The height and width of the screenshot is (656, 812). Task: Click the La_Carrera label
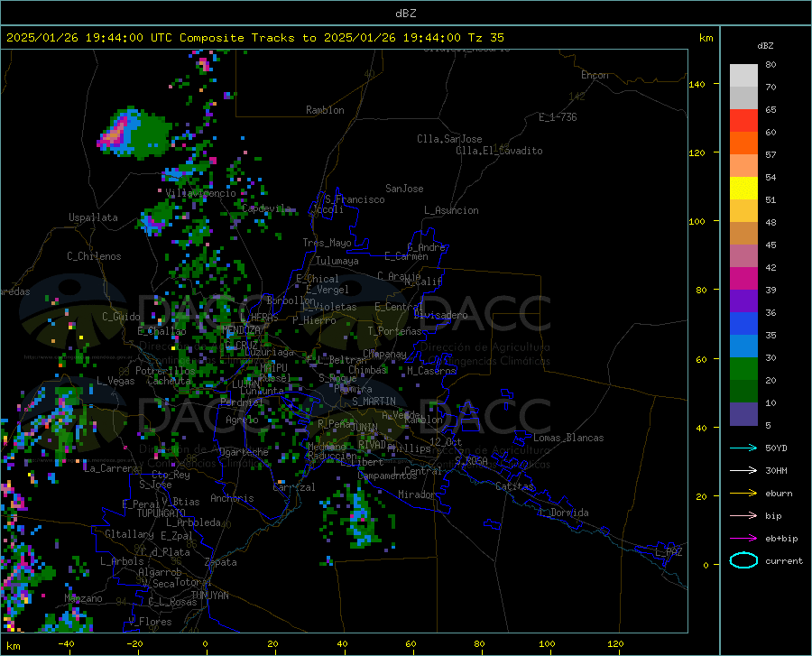click(111, 468)
